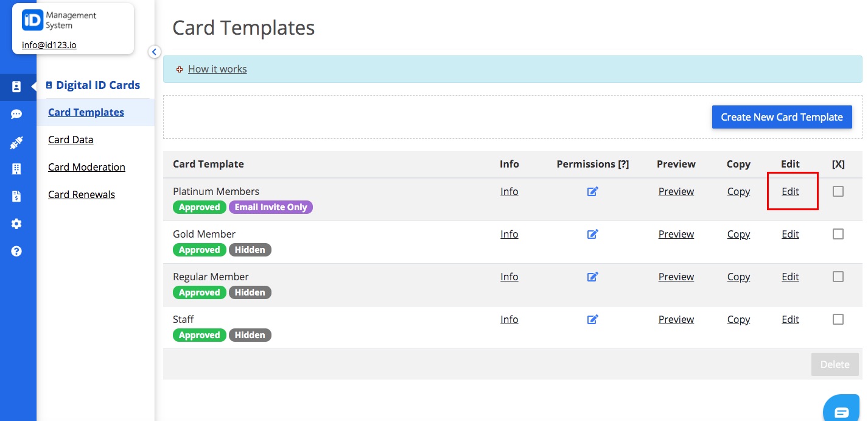Open the live chat bubble widget

(x=842, y=411)
